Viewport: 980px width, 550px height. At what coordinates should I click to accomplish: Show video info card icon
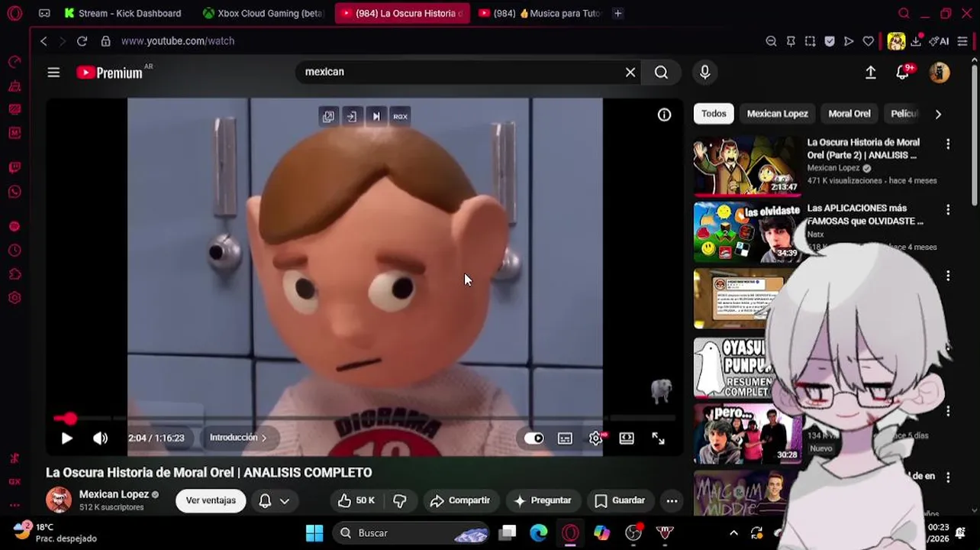click(664, 115)
